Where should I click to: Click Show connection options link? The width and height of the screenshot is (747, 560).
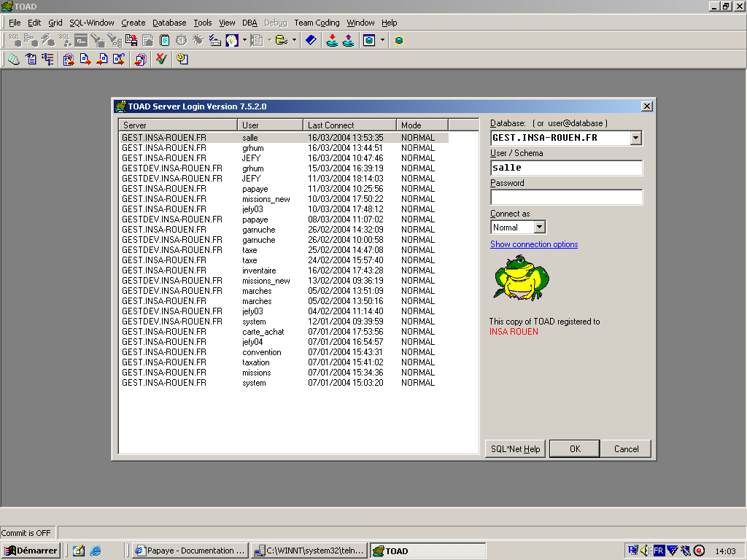(533, 244)
